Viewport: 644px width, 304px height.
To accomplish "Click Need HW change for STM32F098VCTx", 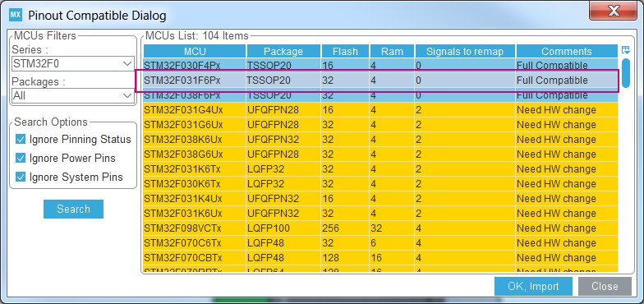I will pos(567,228).
